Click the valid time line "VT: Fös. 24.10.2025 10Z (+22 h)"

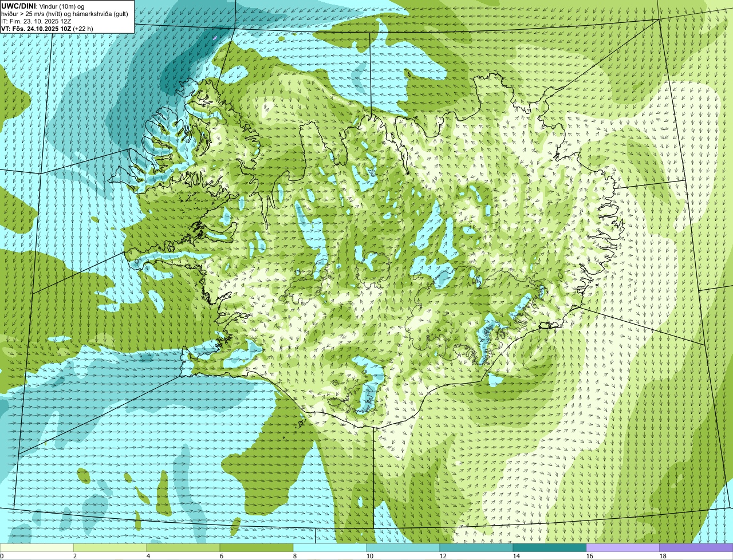[47, 28]
